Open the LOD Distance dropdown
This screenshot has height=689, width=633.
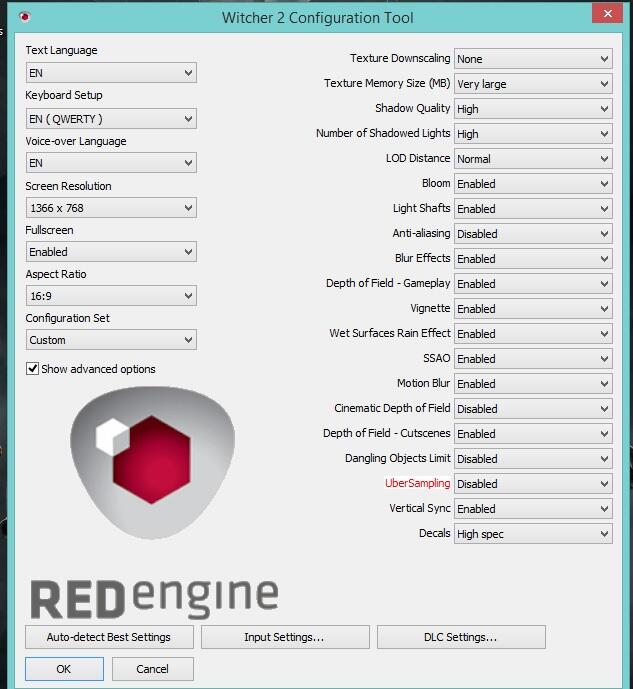[x=533, y=159]
